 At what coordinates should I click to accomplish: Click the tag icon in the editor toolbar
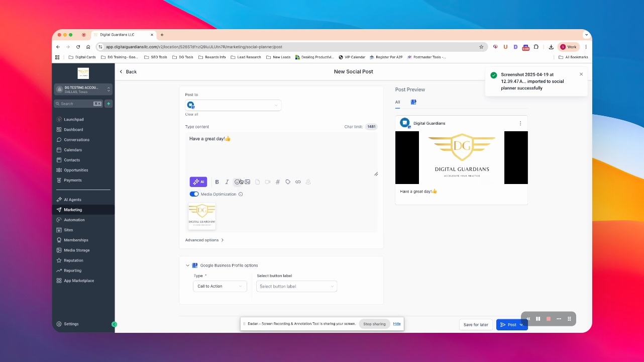288,182
